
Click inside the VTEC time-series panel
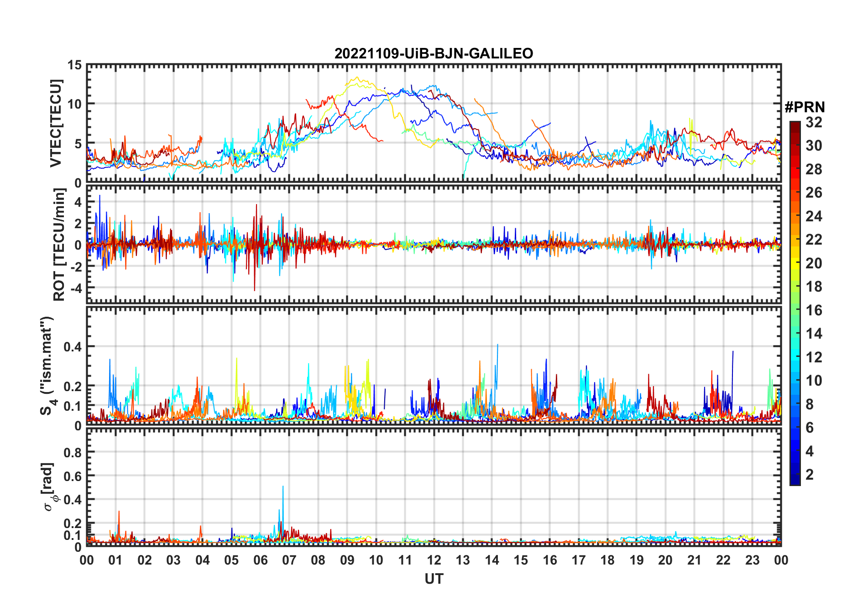(x=434, y=123)
